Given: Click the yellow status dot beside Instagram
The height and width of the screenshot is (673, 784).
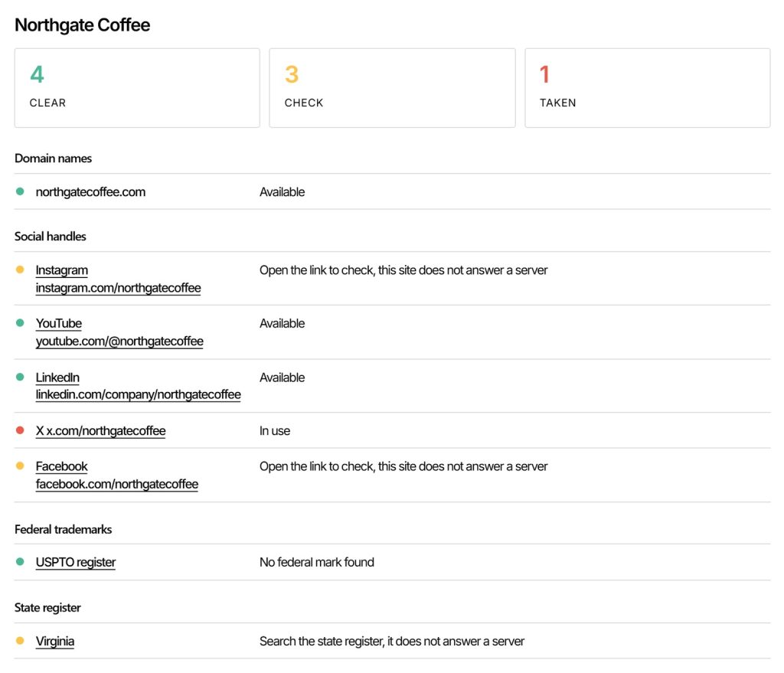Looking at the screenshot, I should tap(20, 270).
